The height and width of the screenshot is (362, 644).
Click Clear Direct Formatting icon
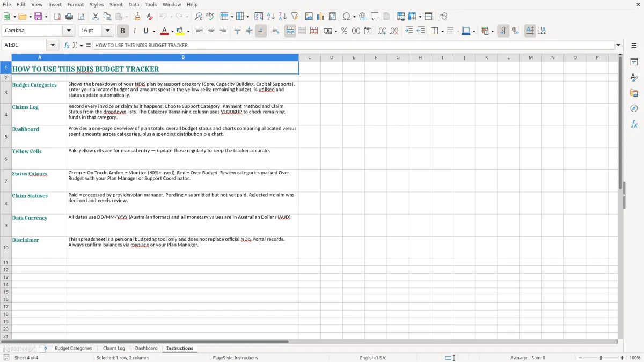[x=150, y=17]
